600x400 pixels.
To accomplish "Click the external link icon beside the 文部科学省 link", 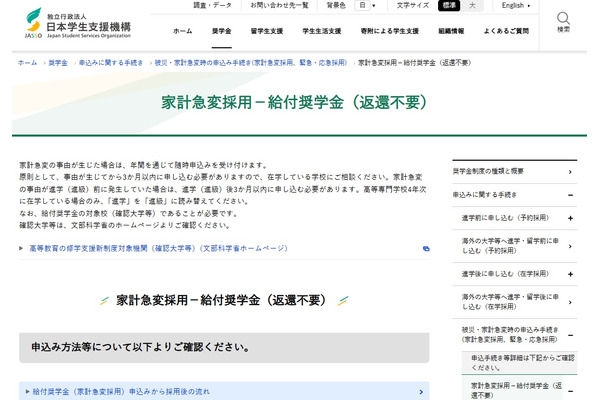I will point(426,248).
